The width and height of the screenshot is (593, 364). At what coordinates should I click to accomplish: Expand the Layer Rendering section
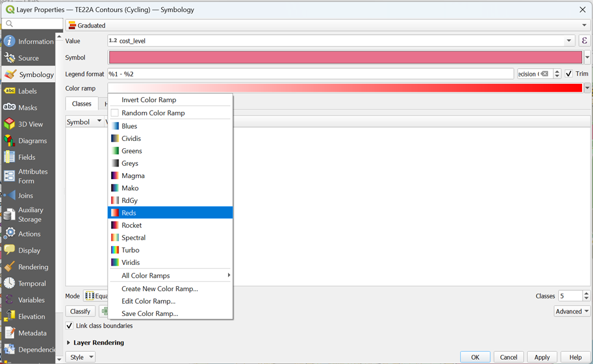tap(68, 343)
